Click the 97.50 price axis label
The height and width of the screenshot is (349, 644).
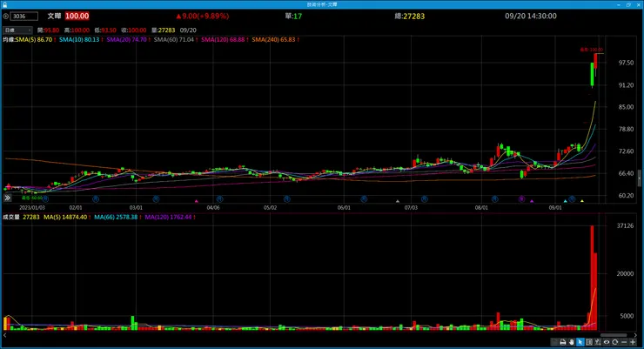pyautogui.click(x=626, y=63)
